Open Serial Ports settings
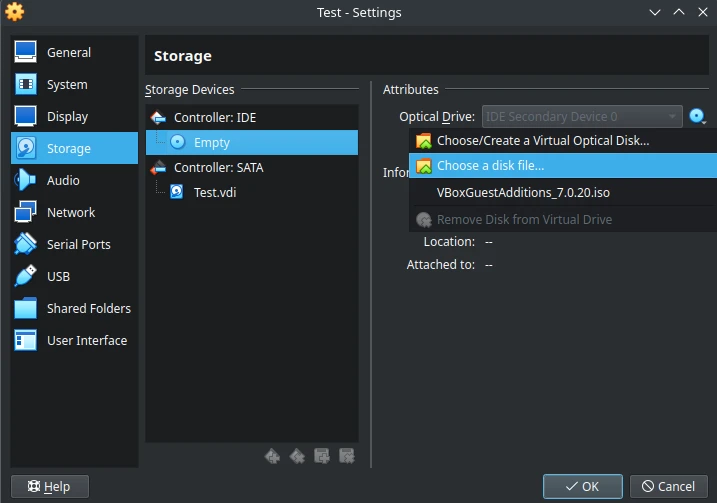 coord(74,244)
